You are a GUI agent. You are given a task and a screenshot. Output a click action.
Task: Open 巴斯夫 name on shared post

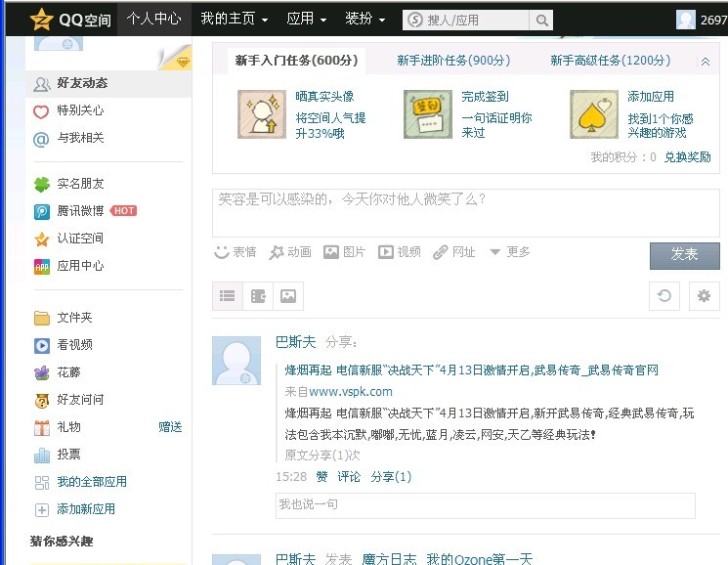click(295, 342)
